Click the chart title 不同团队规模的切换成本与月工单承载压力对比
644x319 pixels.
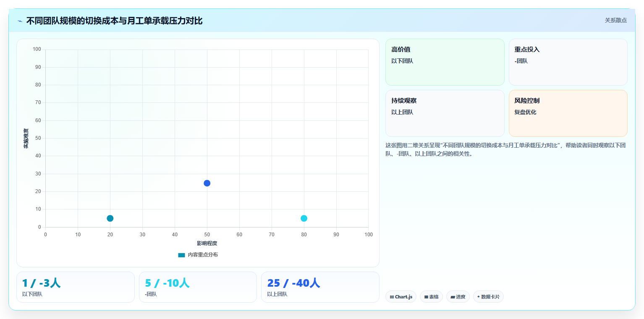click(114, 21)
